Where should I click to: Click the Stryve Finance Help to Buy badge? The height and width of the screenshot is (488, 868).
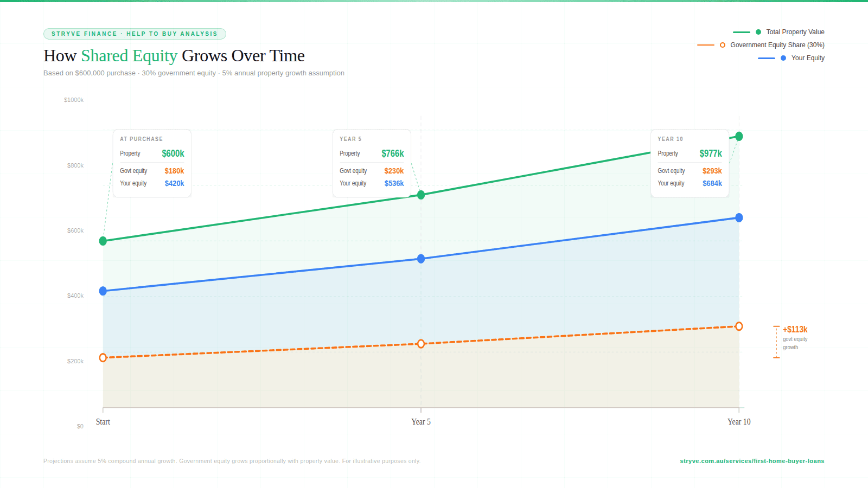tap(135, 34)
